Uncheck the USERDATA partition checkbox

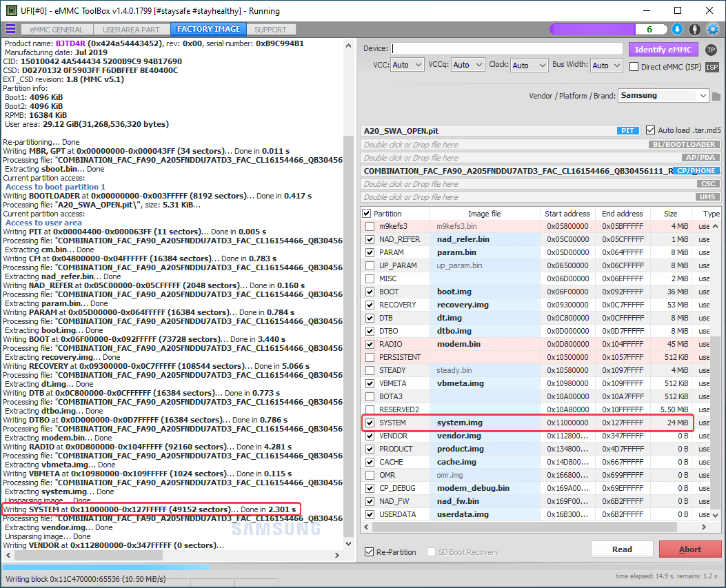(370, 514)
